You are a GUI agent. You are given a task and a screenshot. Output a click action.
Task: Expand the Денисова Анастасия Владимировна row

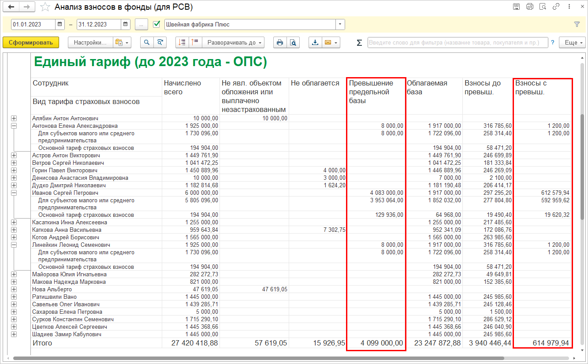tap(14, 178)
